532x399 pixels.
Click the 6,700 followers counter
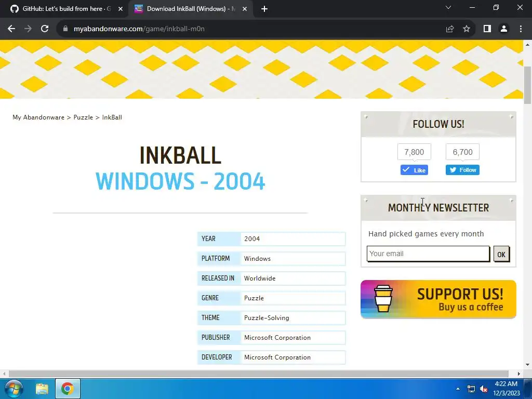coord(462,152)
